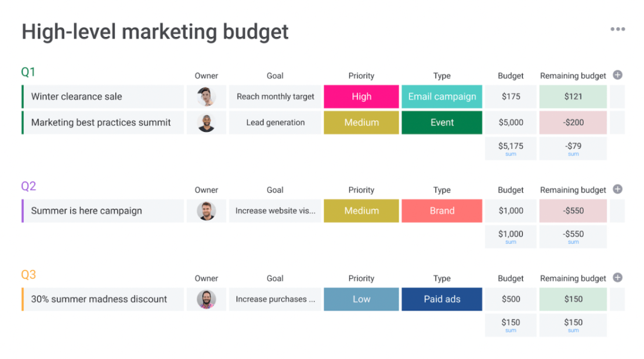Open the owner avatar for Winter clearance sale
Viewport: 644px width, 359px height.
click(206, 96)
